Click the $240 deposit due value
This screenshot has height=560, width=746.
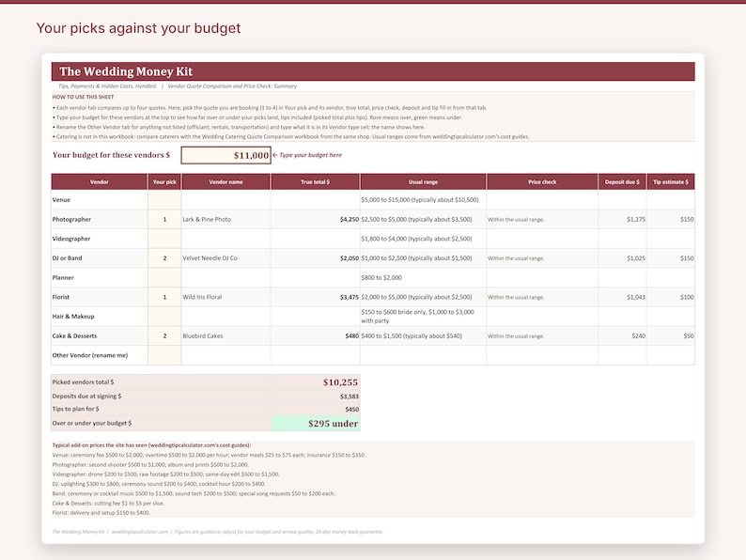[639, 335]
